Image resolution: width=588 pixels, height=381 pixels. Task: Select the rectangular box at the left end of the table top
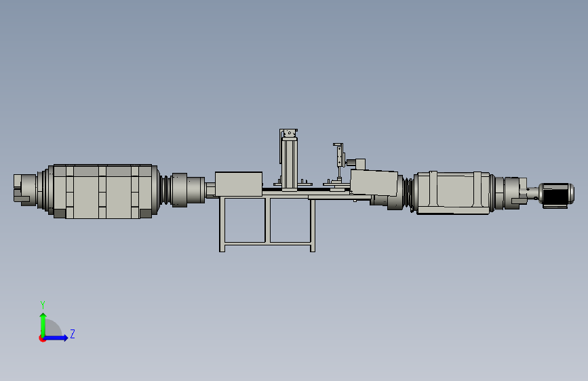tap(239, 184)
